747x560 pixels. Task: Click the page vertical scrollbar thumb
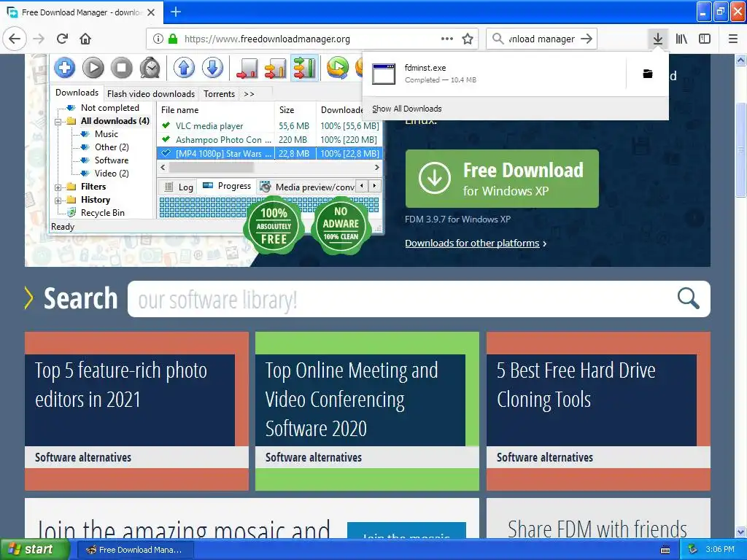point(741,149)
